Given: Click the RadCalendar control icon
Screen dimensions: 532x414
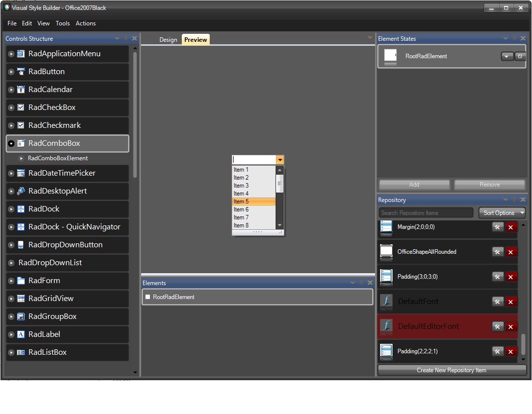Looking at the screenshot, I should point(21,90).
